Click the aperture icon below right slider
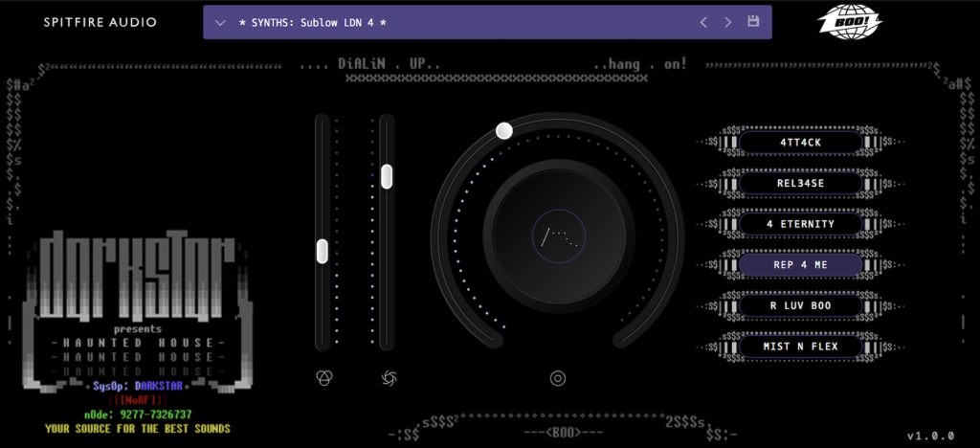The image size is (980, 448). point(388,378)
